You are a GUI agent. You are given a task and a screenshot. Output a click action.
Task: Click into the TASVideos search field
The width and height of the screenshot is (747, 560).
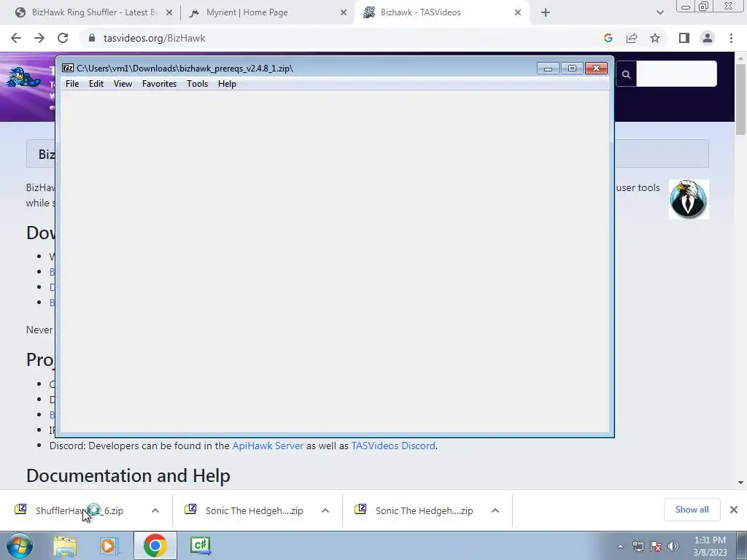point(676,74)
